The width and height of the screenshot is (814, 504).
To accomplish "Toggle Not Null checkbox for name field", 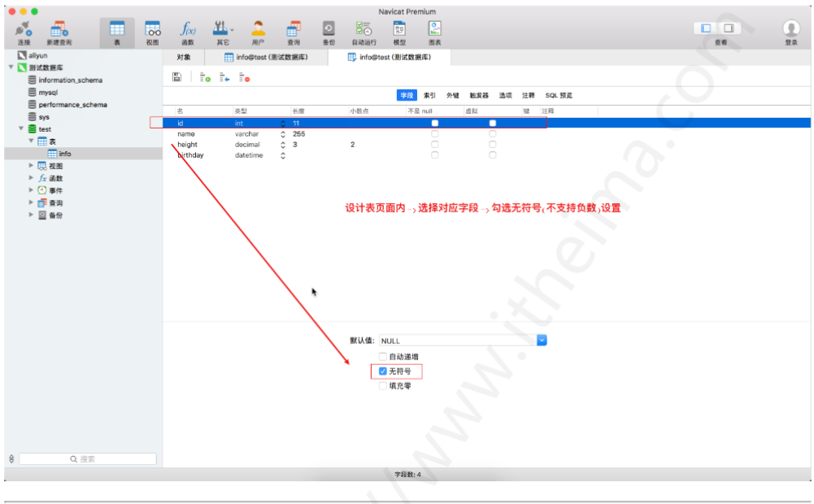I will [434, 134].
